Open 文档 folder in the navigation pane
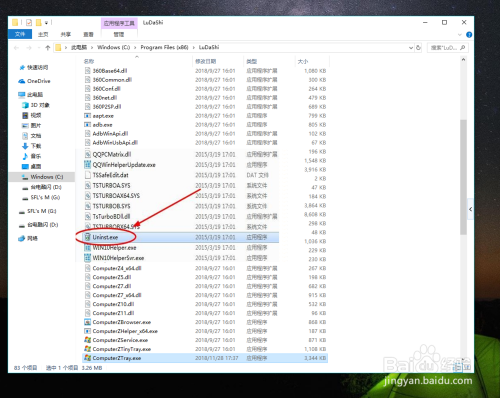The width and height of the screenshot is (500, 398). 36,136
